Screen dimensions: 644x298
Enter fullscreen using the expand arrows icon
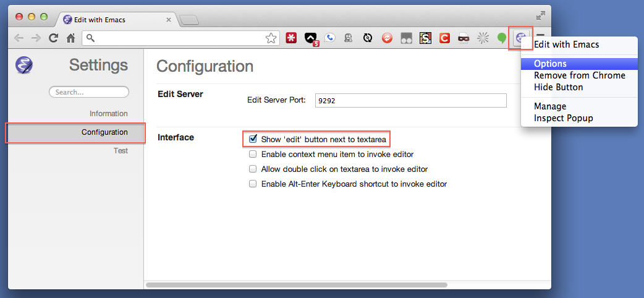541,16
